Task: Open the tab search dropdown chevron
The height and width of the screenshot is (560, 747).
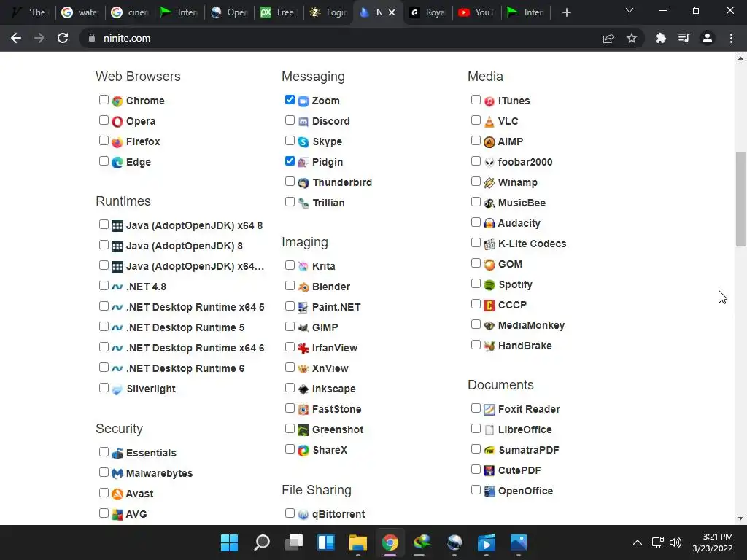Action: (x=630, y=10)
